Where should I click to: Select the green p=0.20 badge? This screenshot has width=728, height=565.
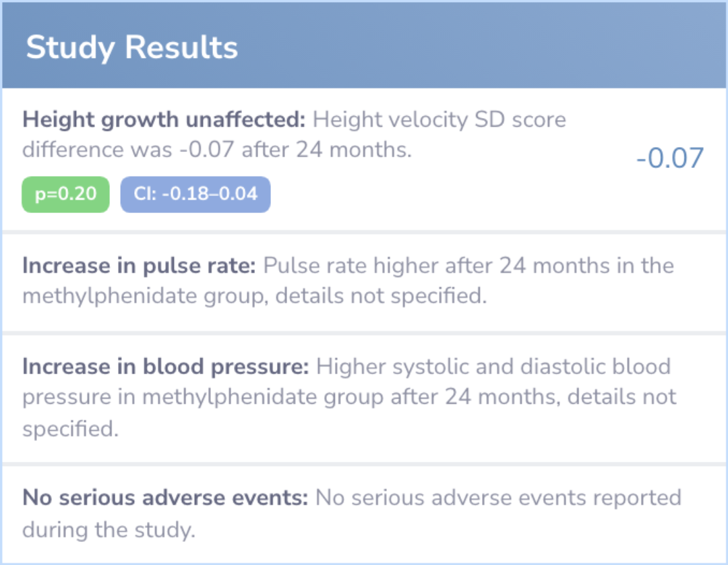pos(65,194)
